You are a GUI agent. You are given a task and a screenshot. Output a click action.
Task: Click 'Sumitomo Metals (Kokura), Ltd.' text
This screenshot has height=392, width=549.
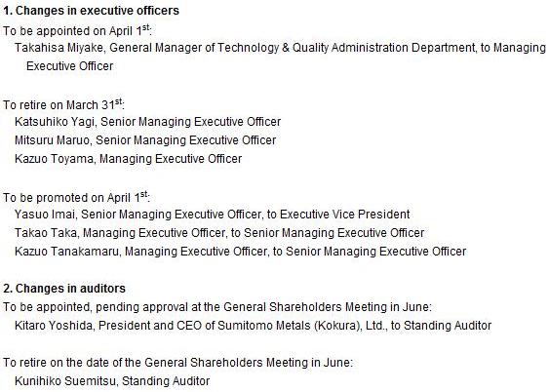(x=301, y=326)
